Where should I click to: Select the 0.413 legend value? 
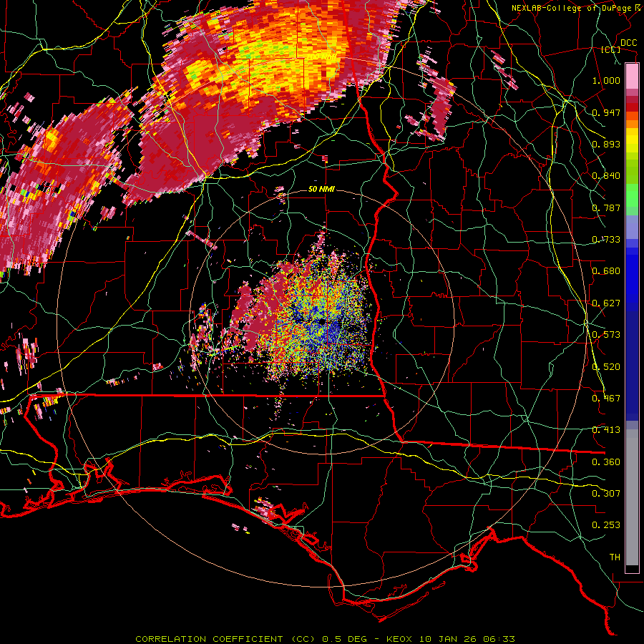click(x=606, y=430)
